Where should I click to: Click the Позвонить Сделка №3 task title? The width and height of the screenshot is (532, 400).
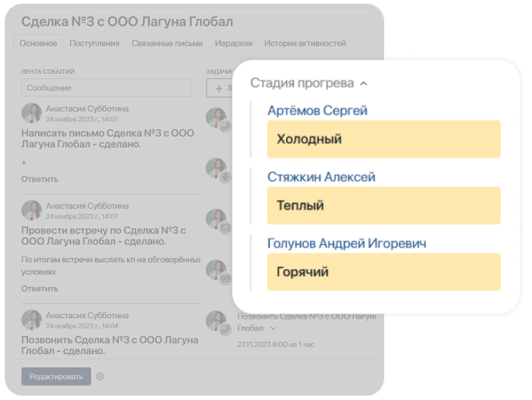(x=306, y=322)
